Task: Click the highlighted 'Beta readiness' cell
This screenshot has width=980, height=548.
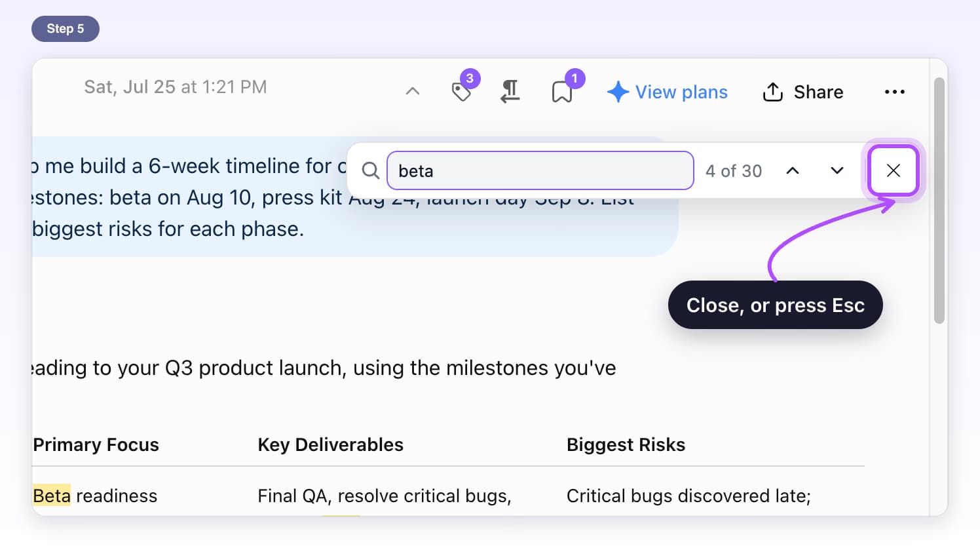Action: tap(95, 496)
